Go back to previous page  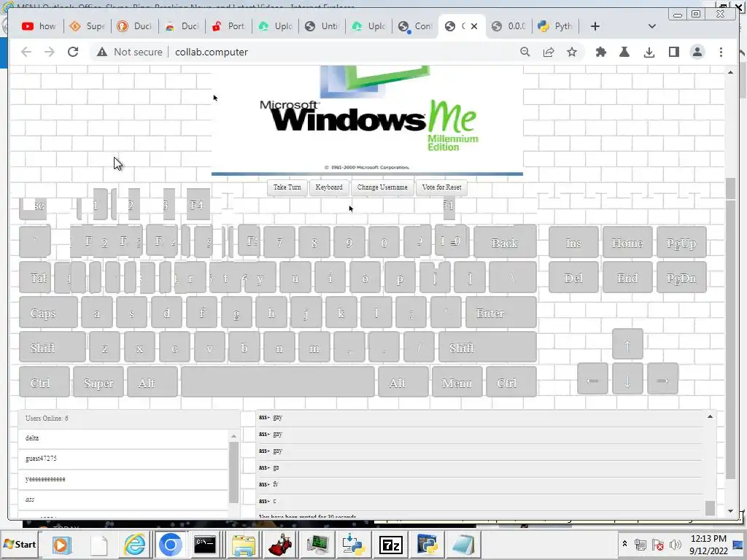26,52
